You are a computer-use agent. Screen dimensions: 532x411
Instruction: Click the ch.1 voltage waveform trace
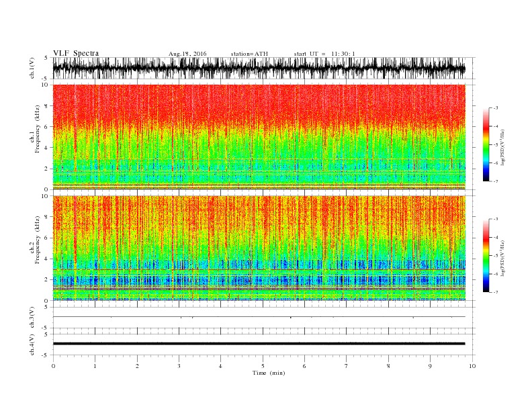259,68
